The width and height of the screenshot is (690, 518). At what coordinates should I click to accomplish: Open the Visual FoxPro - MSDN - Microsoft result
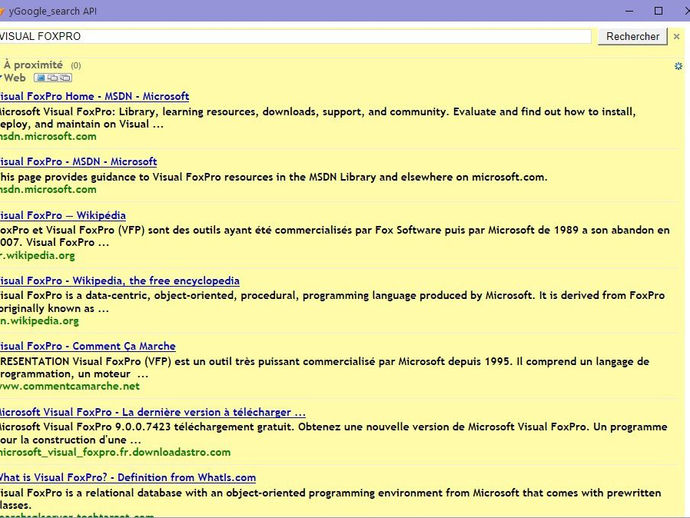78,162
